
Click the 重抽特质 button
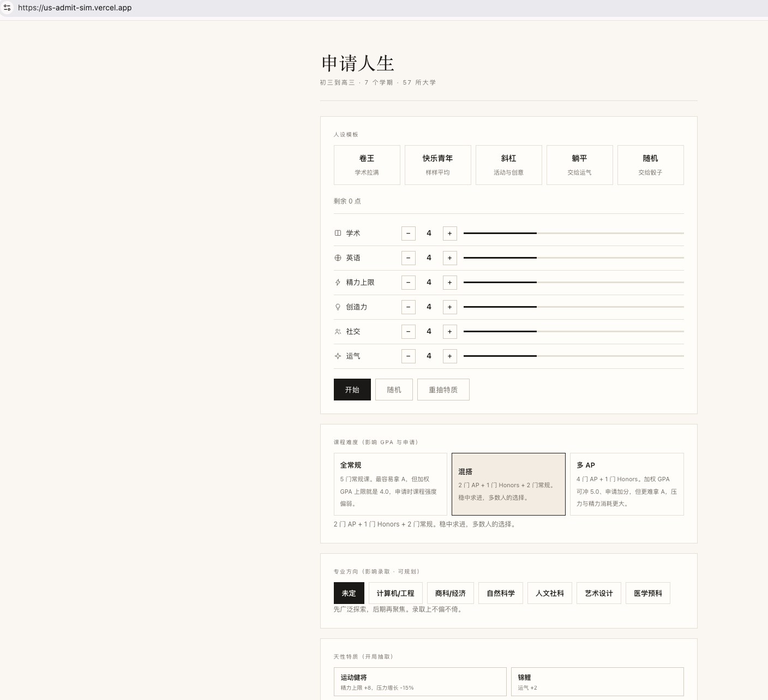click(x=443, y=390)
